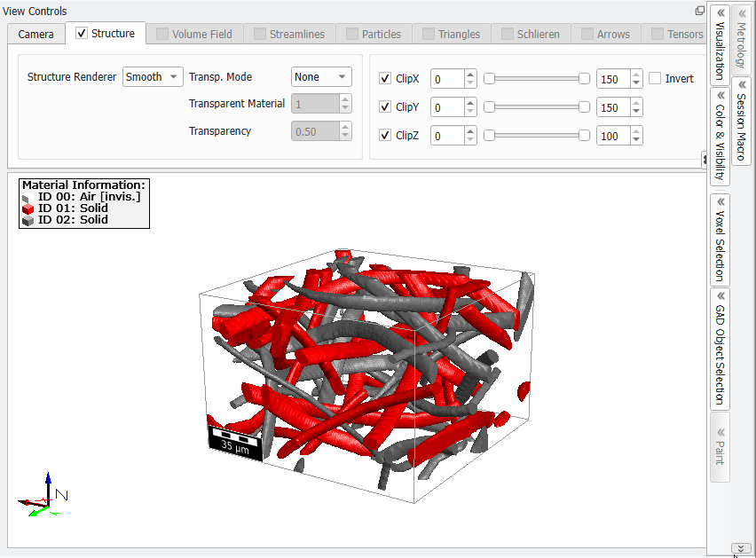Open the GAD Object Selection panel
Screen dimensions: 756x558
pyautogui.click(x=720, y=350)
